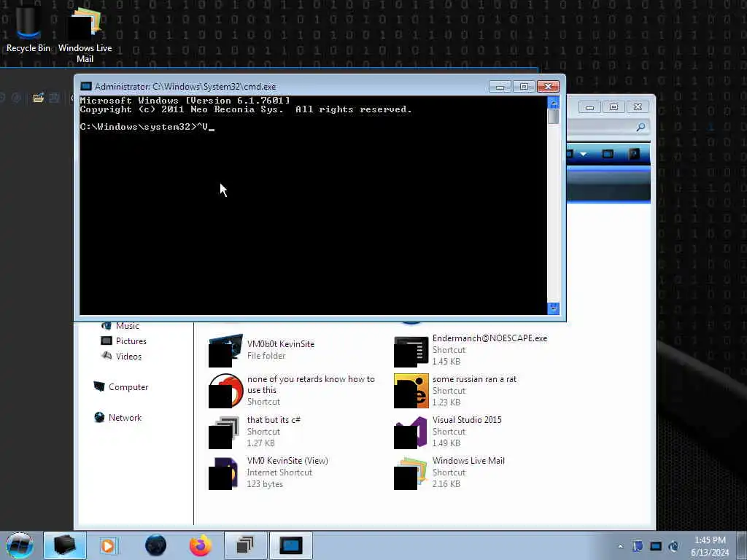Select the Visual Studio 2015 shortcut icon
Viewport: 747px width, 560px height.
[x=410, y=432]
